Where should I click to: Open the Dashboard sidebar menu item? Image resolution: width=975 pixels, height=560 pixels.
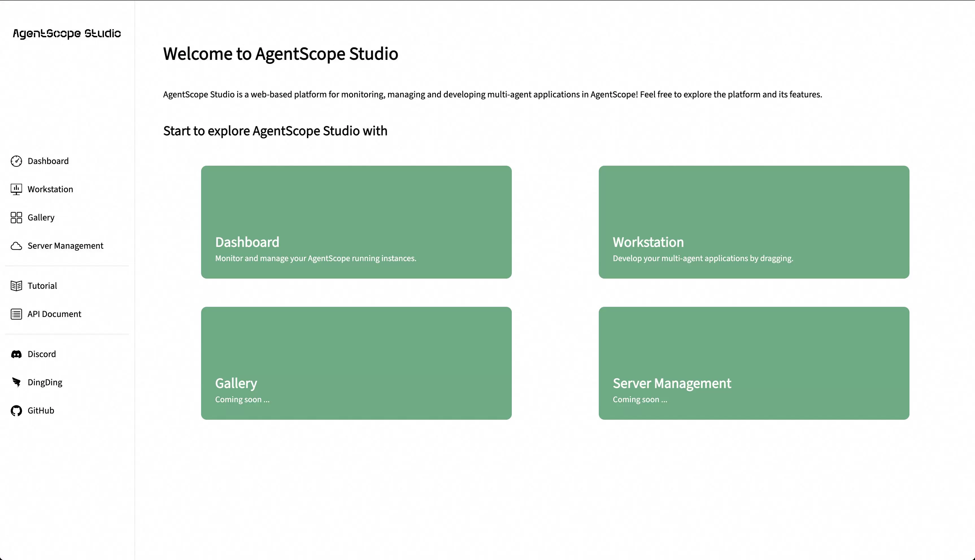[48, 161]
